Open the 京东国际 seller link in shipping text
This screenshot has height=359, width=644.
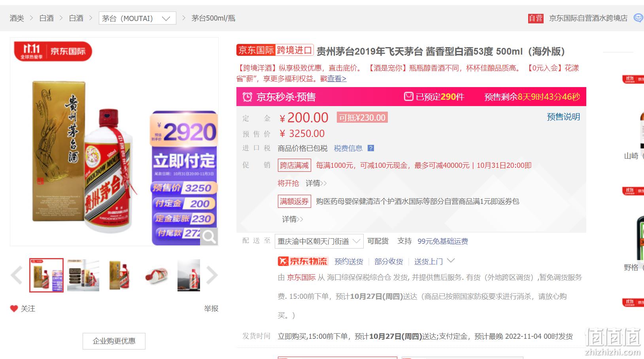point(301,277)
